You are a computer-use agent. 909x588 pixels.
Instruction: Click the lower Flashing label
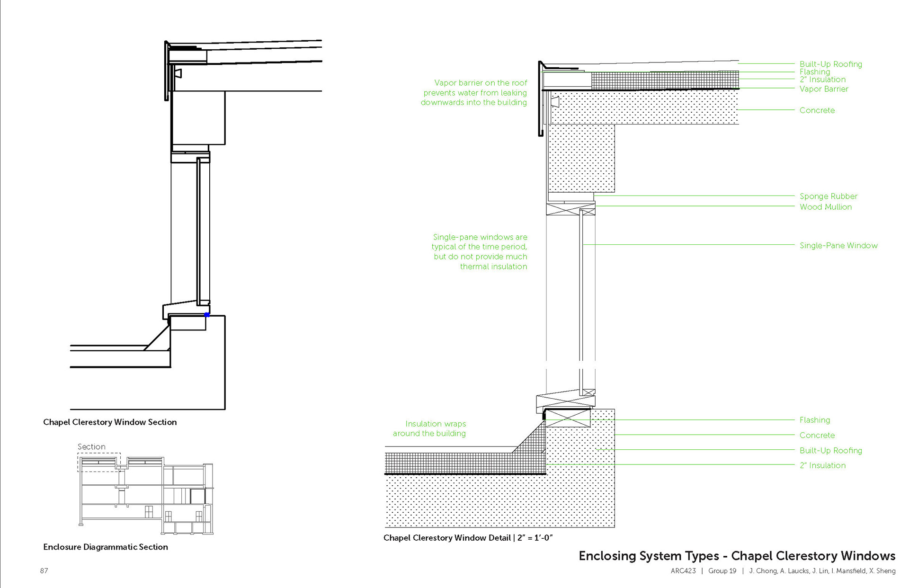pyautogui.click(x=814, y=420)
